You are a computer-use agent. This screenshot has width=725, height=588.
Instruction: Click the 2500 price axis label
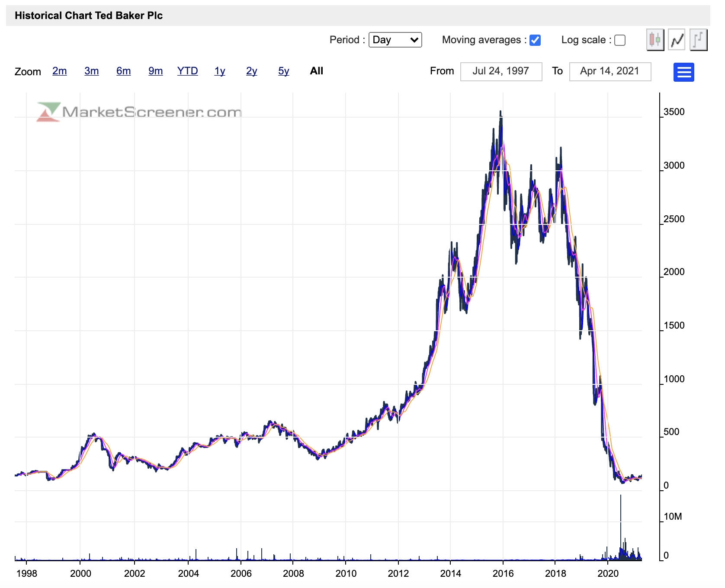pos(674,219)
